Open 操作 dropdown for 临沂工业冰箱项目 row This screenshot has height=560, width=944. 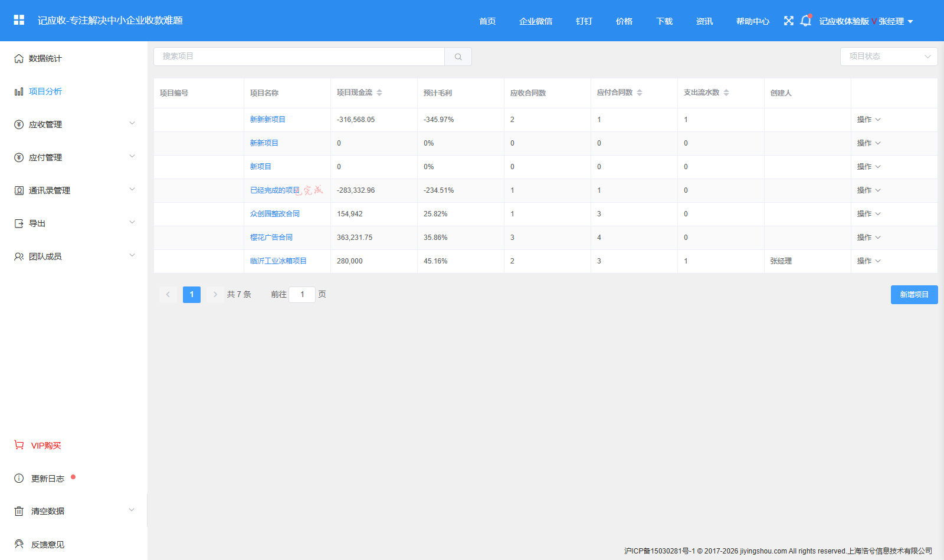[868, 261]
